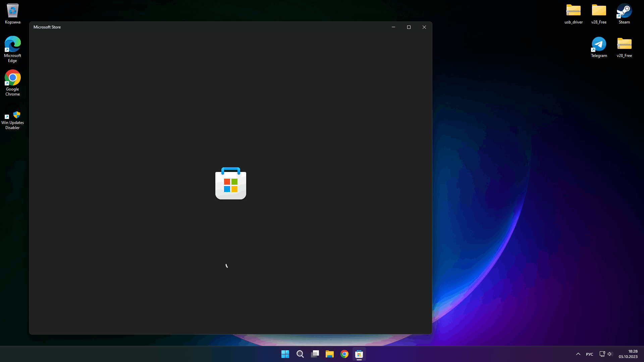Open volume control in the system tray
This screenshot has width=644, height=362.
click(610, 354)
